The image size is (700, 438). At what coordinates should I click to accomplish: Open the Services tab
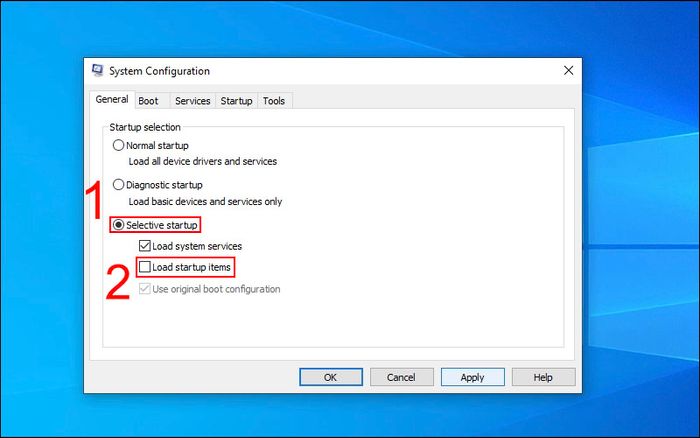[192, 101]
